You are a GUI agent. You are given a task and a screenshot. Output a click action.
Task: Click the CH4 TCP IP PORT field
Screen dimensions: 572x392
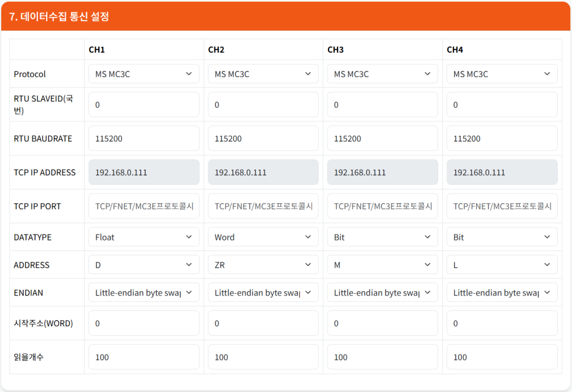coord(502,206)
